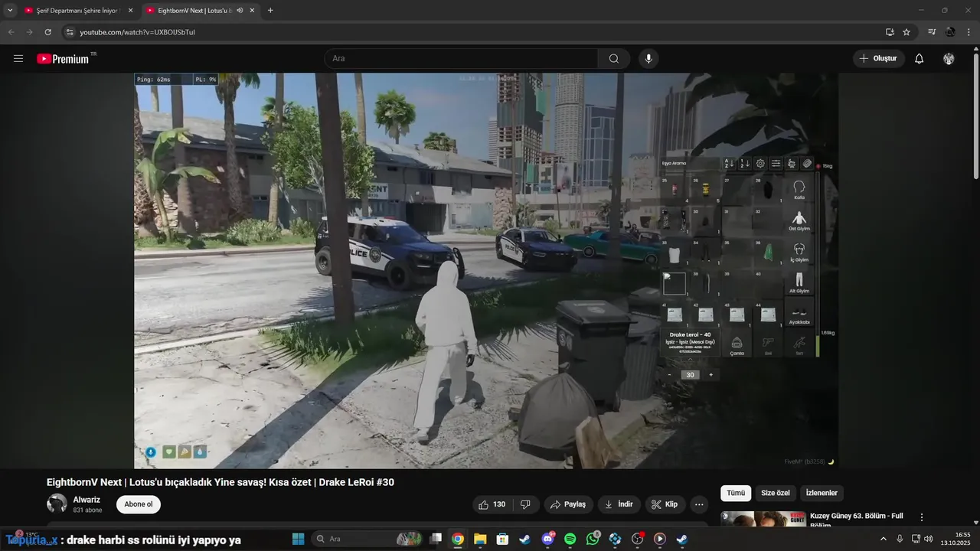This screenshot has width=980, height=551.
Task: Select inventory slot 36 green item
Action: click(x=768, y=253)
